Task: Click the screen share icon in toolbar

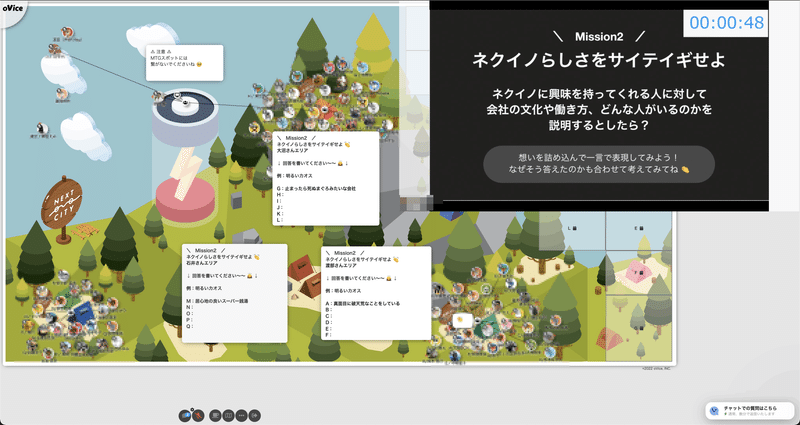Action: (228, 416)
